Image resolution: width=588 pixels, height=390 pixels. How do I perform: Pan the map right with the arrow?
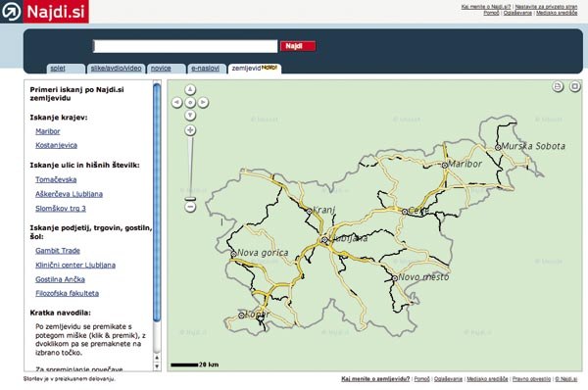click(x=203, y=102)
